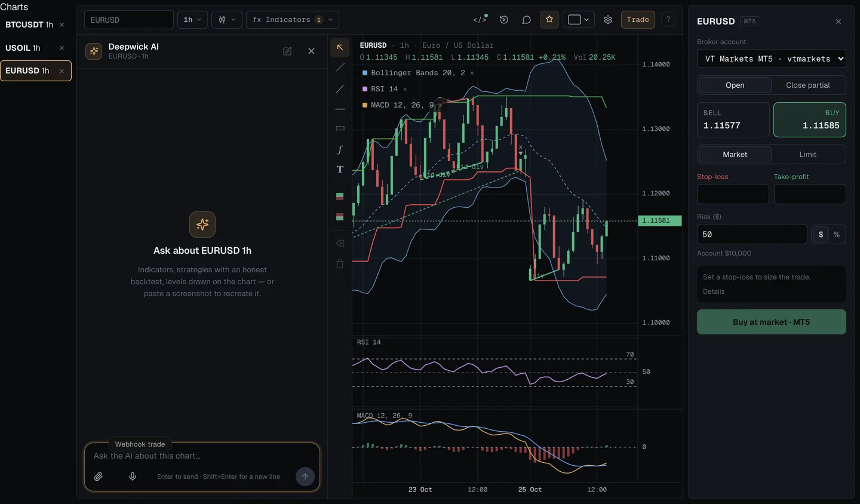
Task: Switch to the BTCUSDT 1h chart tab
Action: click(x=29, y=24)
